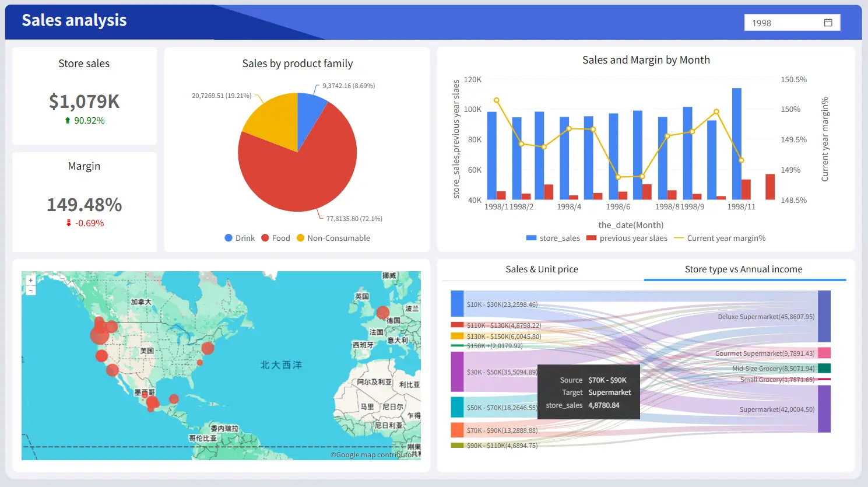Click the Deluxe Supermarket node in Sankey chart
The width and height of the screenshot is (868, 487).
pyautogui.click(x=824, y=316)
